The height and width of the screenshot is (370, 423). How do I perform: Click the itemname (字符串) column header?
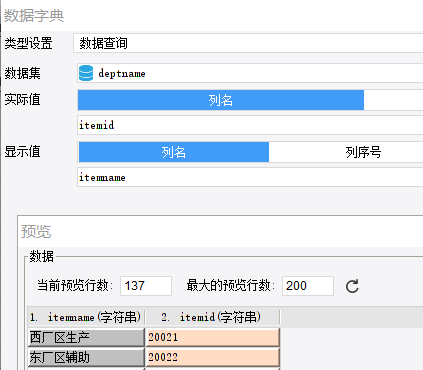[x=86, y=317]
